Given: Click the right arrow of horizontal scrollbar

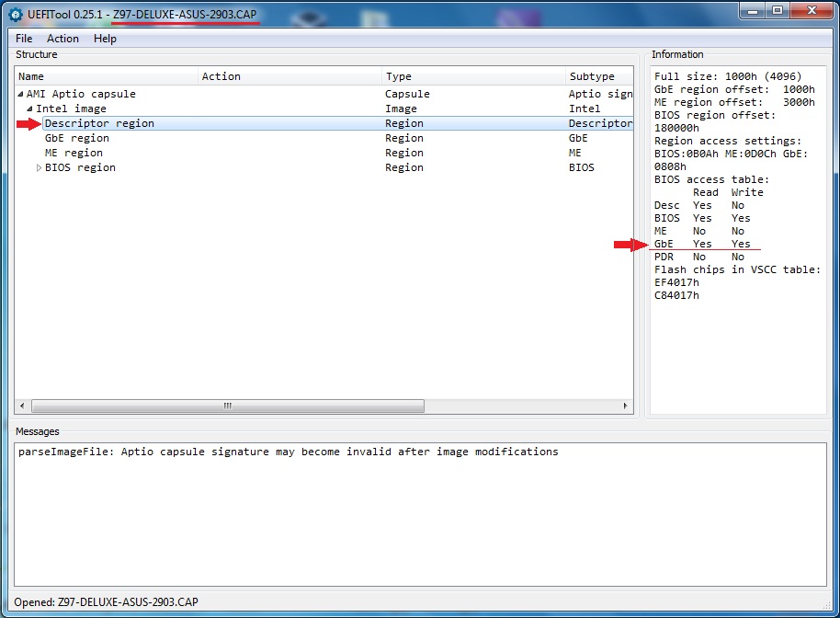Looking at the screenshot, I should [x=625, y=406].
